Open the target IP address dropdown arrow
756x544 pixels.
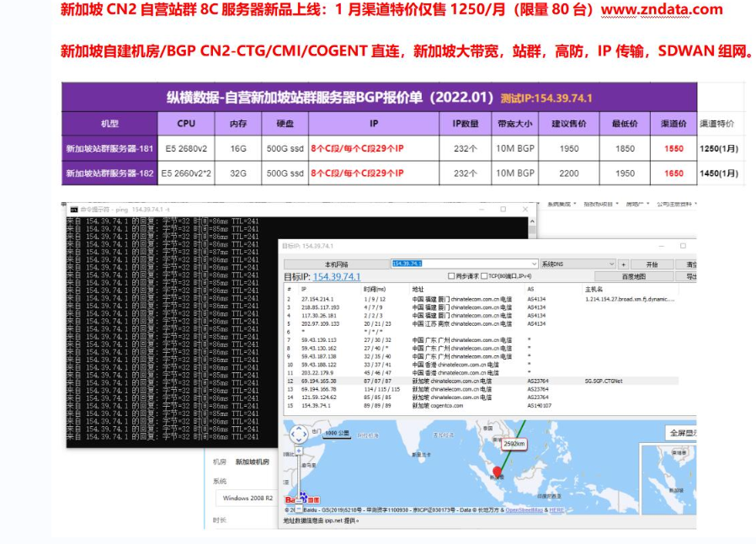coord(534,264)
